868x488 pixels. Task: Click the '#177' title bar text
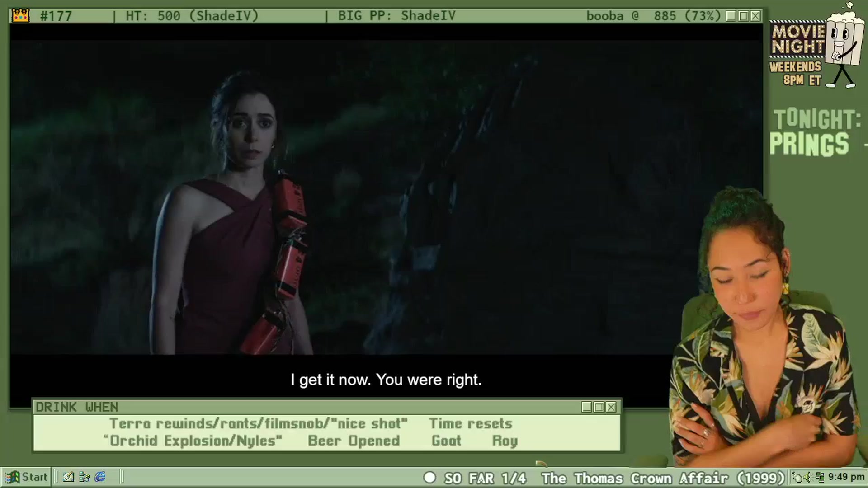click(x=56, y=16)
